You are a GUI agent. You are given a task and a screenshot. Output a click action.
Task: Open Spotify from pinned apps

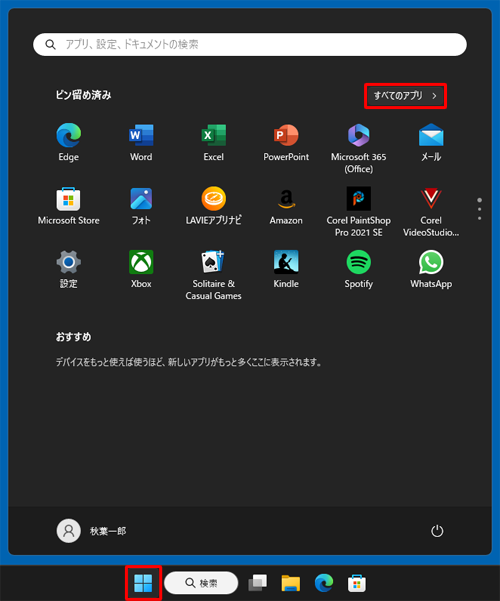(x=359, y=269)
